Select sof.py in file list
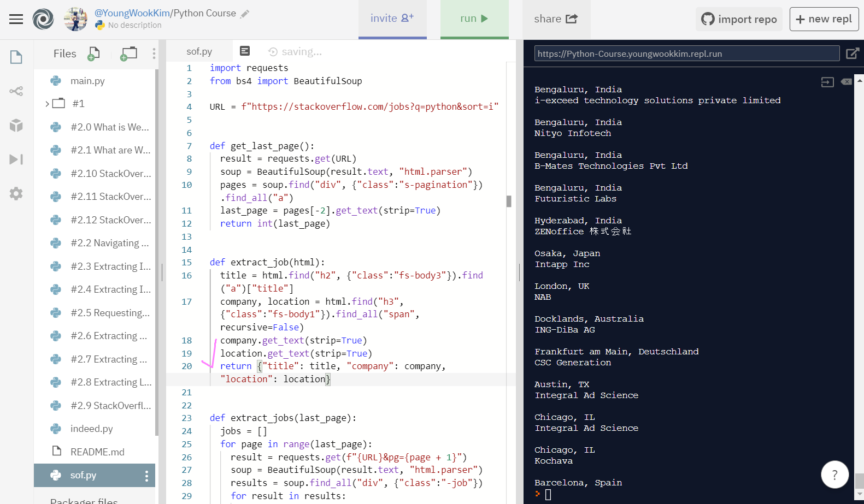The image size is (864, 504). [x=95, y=475]
